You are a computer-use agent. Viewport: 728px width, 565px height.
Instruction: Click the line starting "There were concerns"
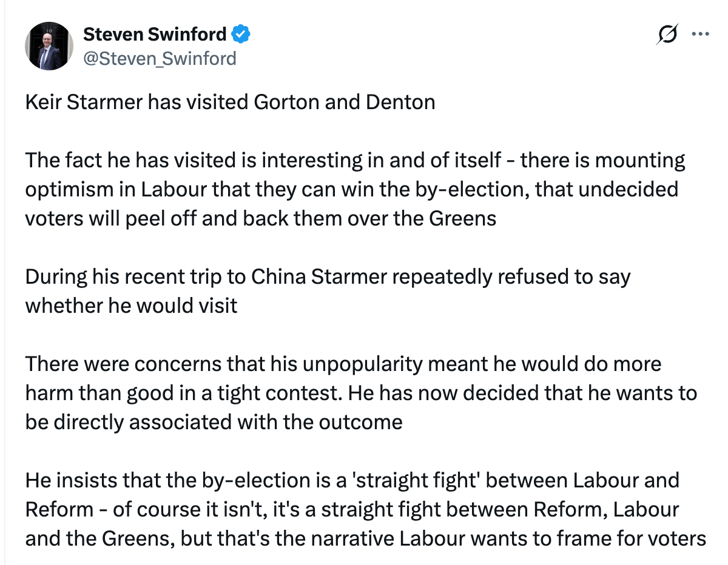[343, 364]
